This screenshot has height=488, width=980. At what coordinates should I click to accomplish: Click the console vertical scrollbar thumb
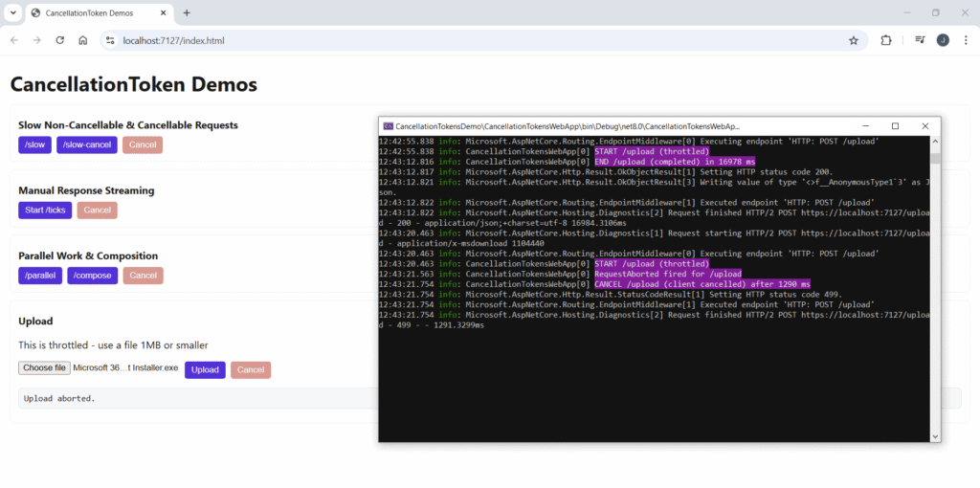[935, 158]
